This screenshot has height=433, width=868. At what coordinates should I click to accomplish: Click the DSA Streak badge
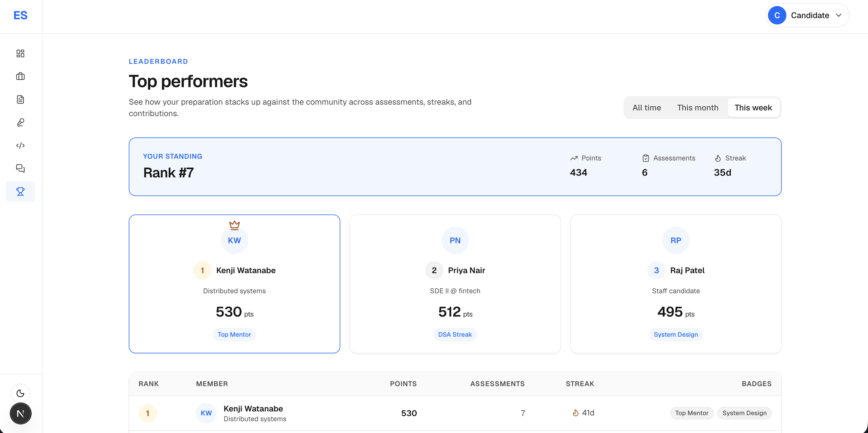455,334
